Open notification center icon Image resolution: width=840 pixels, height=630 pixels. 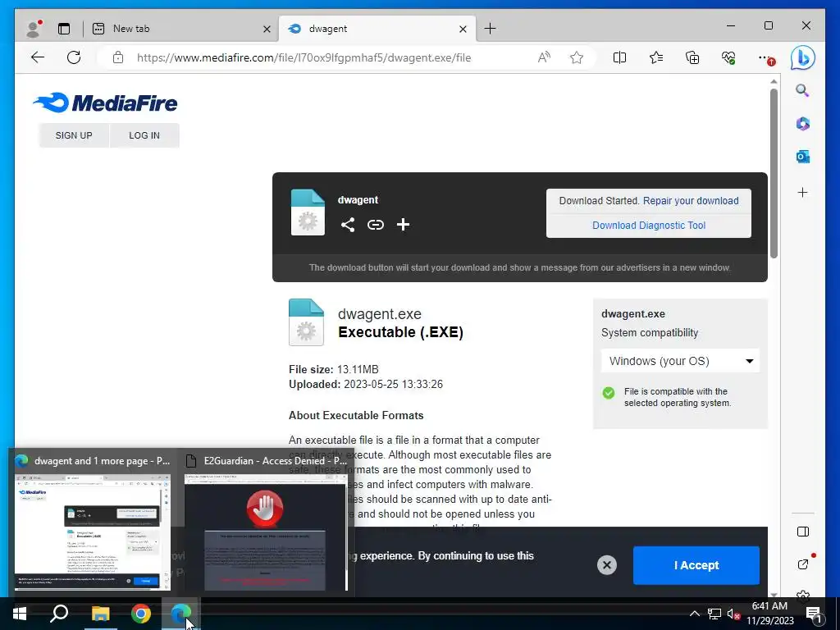[x=813, y=614]
